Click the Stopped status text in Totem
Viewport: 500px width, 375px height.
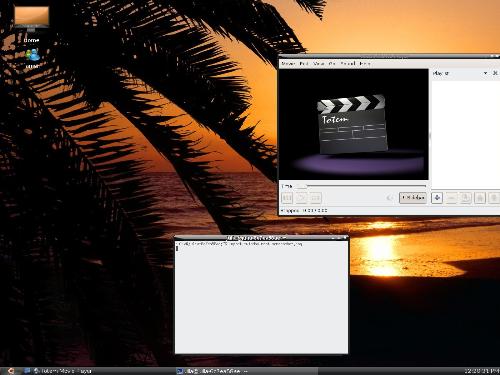click(x=290, y=211)
